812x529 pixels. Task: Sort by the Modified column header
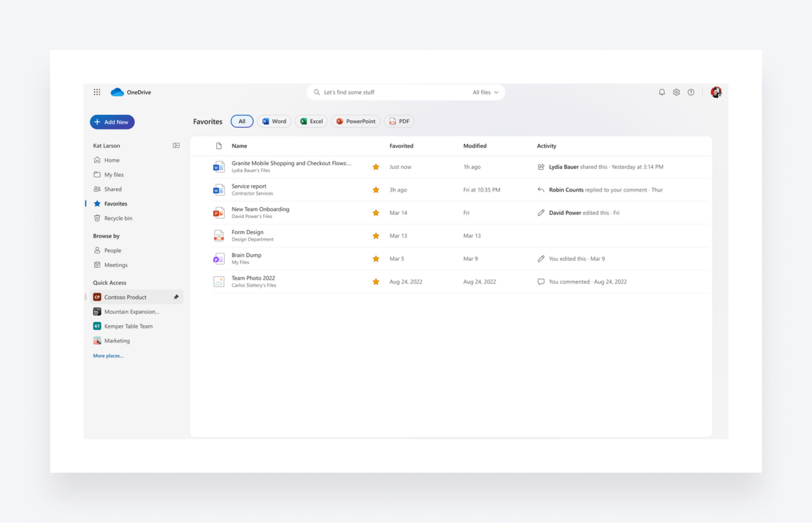click(x=474, y=146)
